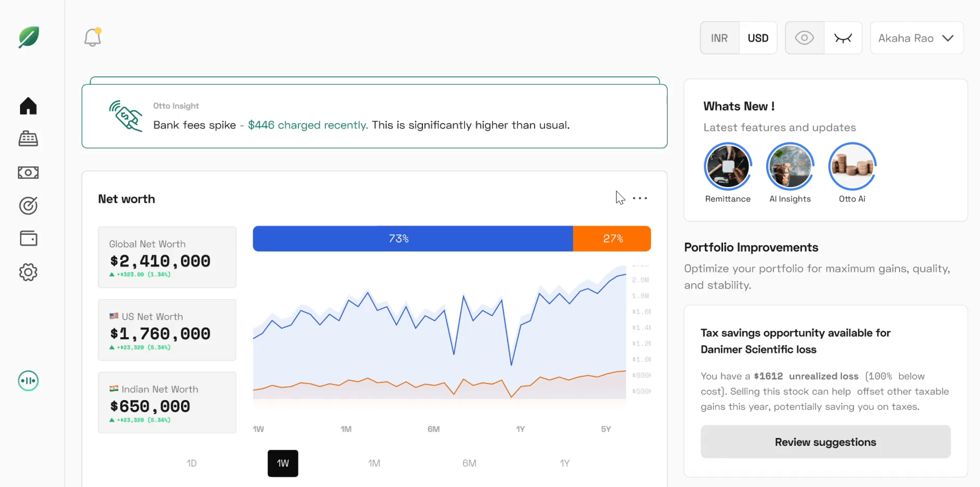
Task: Open the notifications bell
Action: pos(92,38)
